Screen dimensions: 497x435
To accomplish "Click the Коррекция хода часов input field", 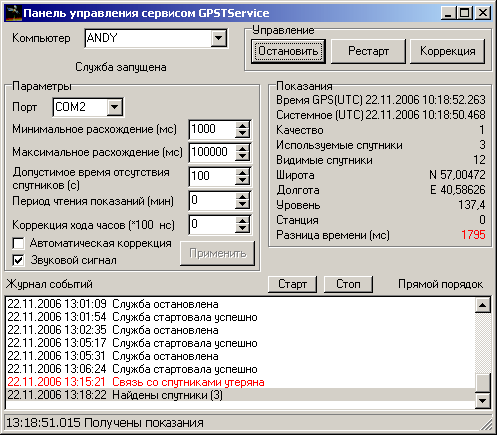I will coord(212,224).
